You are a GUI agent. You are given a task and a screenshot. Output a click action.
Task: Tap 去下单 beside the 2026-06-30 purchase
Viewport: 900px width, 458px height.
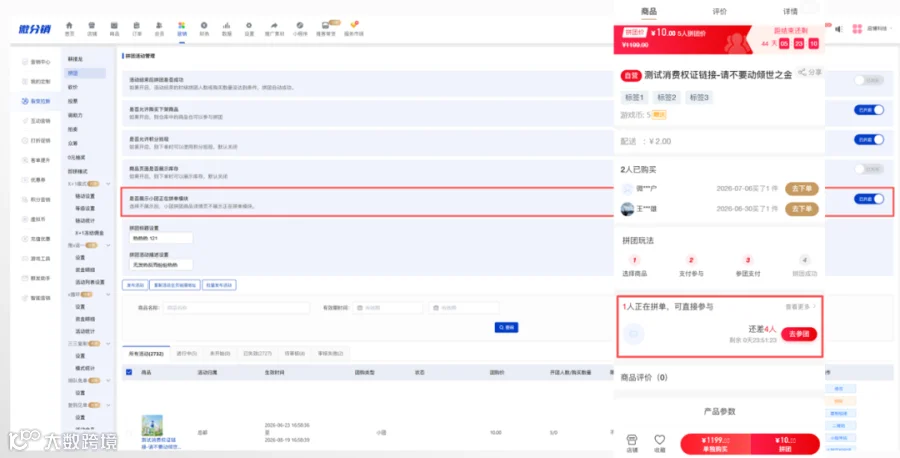(802, 209)
